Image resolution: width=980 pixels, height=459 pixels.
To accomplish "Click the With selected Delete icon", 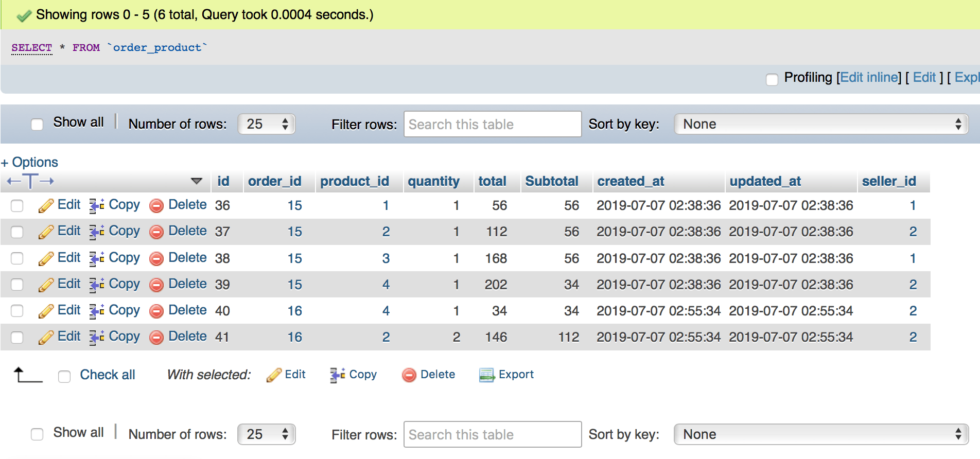I will 409,375.
